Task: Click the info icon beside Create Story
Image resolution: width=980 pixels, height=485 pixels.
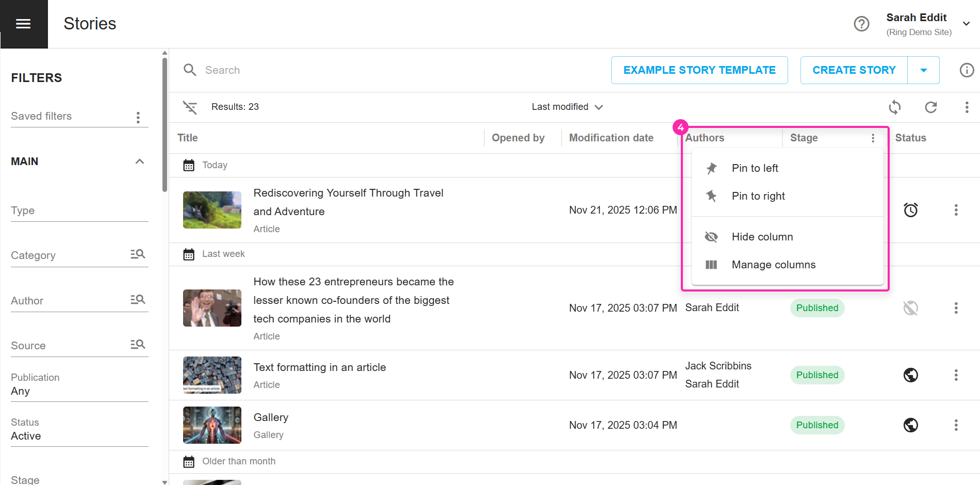Action: point(967,70)
